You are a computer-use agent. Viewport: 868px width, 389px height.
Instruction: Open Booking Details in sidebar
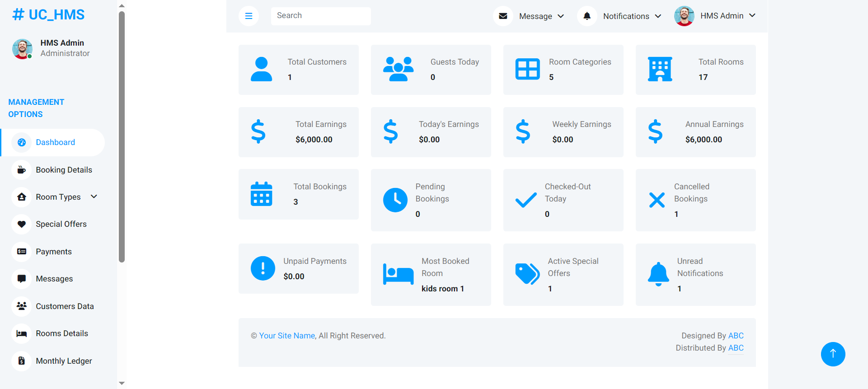[64, 170]
